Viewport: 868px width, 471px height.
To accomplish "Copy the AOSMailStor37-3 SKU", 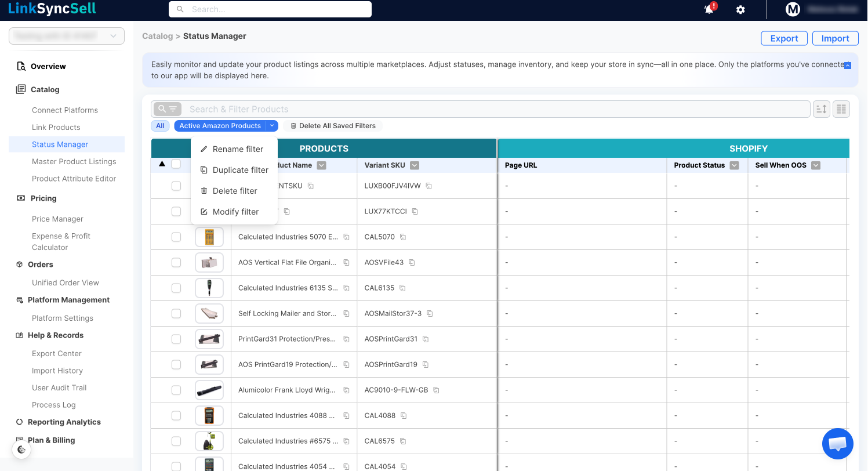I will pyautogui.click(x=430, y=314).
